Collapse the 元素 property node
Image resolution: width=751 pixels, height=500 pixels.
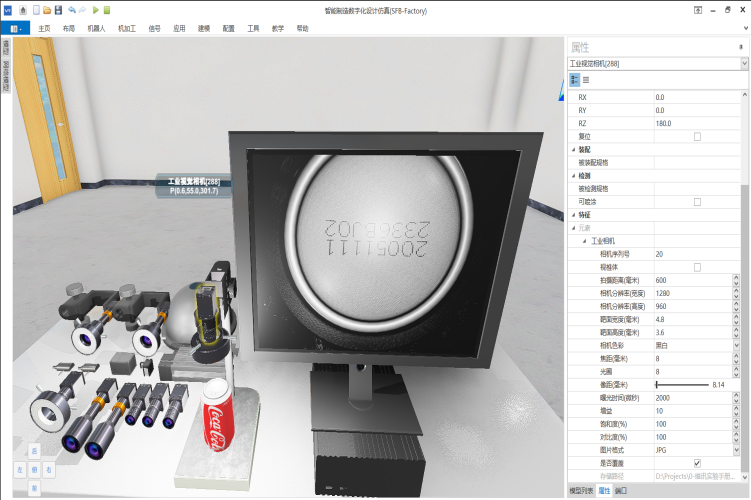click(x=574, y=228)
